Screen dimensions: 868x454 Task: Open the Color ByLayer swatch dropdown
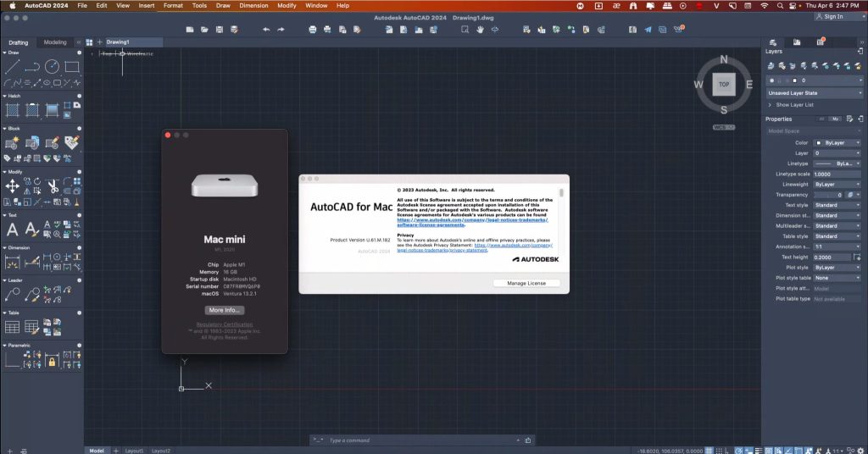837,142
